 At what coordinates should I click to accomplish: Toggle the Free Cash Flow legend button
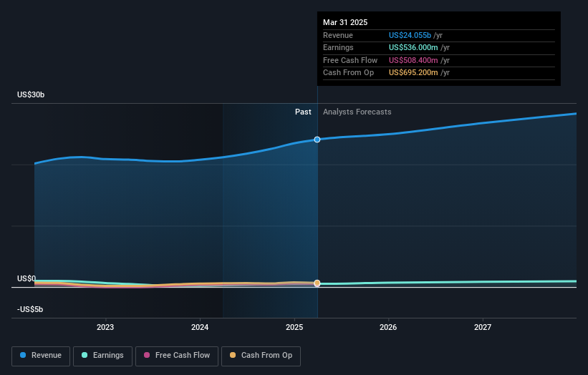[x=177, y=356]
